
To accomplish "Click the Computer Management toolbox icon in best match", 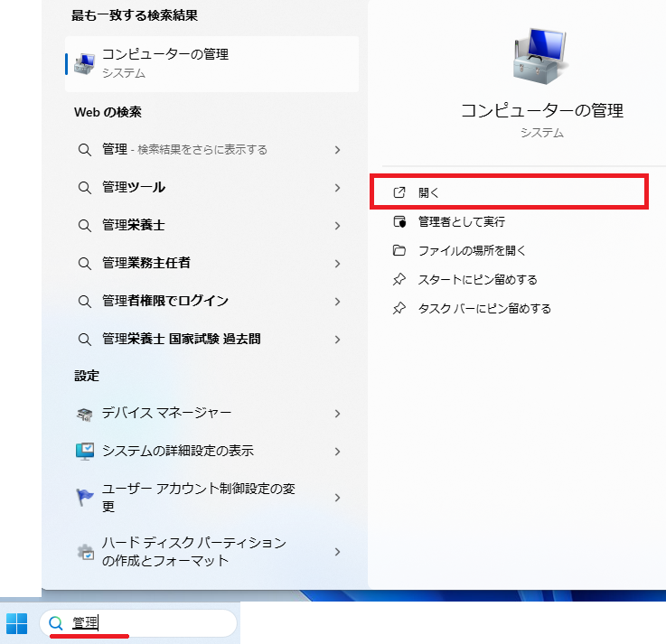I will (x=85, y=64).
